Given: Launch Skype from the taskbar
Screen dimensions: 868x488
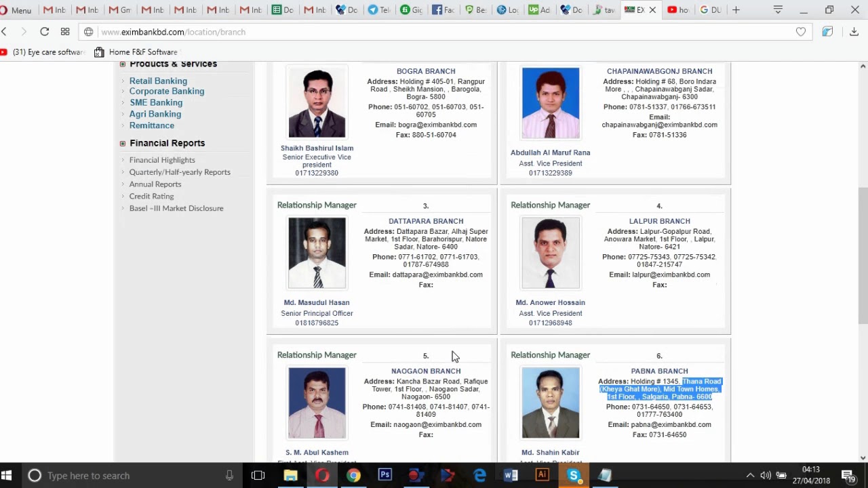Looking at the screenshot, I should [574, 475].
